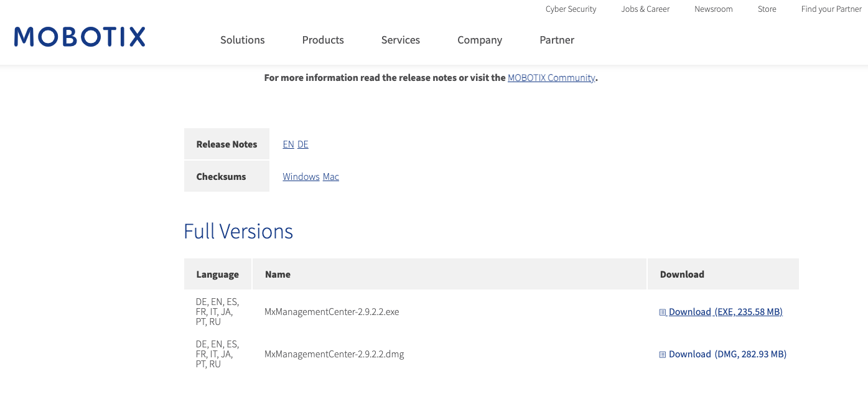This screenshot has width=868, height=409.
Task: Select MxManagementCenter-2.9.2.2.dmg file name
Action: pyautogui.click(x=334, y=354)
